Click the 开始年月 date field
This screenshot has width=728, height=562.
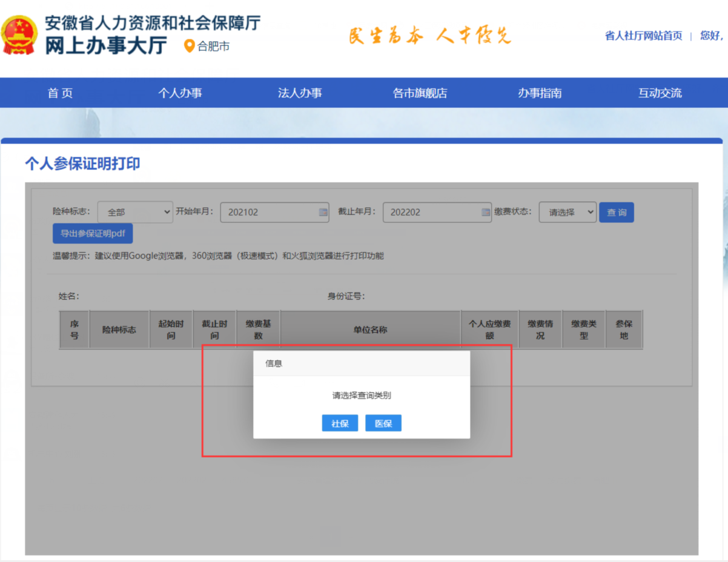point(270,212)
